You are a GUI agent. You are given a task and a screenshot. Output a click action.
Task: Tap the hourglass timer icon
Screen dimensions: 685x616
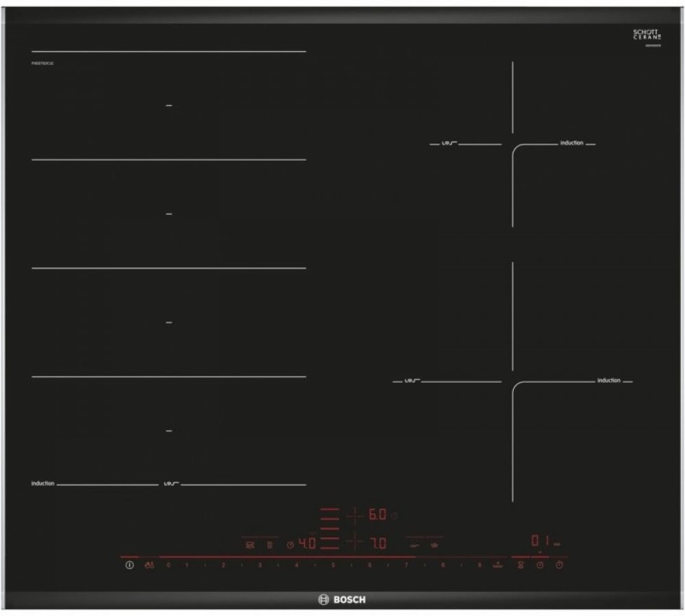click(521, 565)
